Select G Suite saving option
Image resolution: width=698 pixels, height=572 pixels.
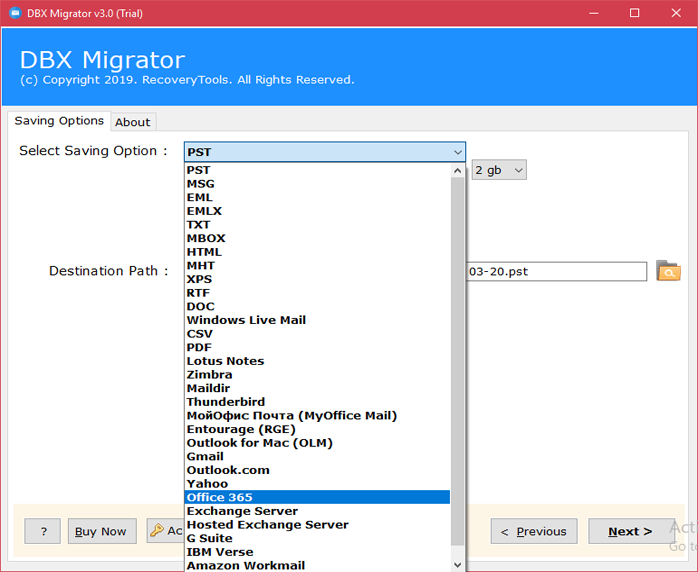(317, 538)
